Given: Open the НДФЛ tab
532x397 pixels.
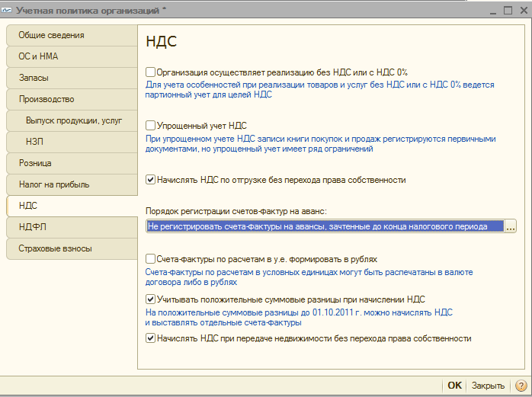Looking at the screenshot, I should tap(72, 227).
